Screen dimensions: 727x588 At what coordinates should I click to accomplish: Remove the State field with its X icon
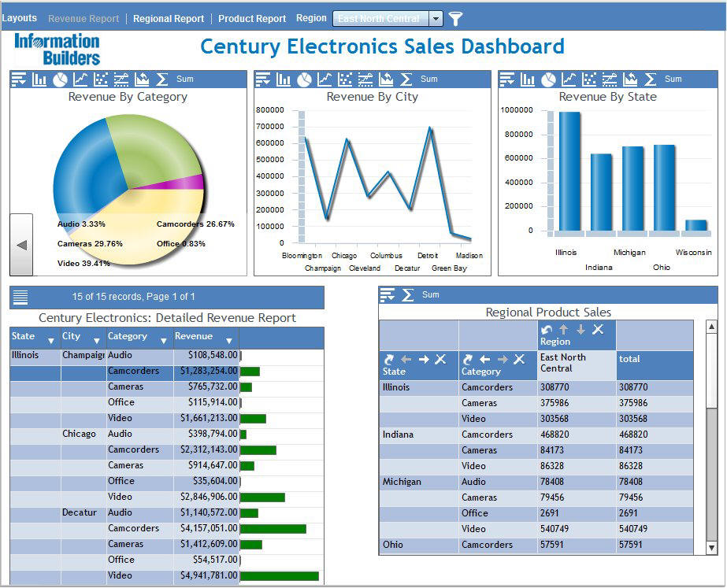click(440, 359)
